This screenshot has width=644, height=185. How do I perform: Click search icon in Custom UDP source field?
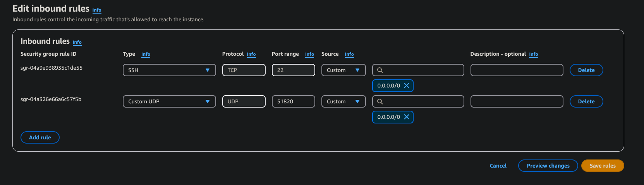click(380, 101)
